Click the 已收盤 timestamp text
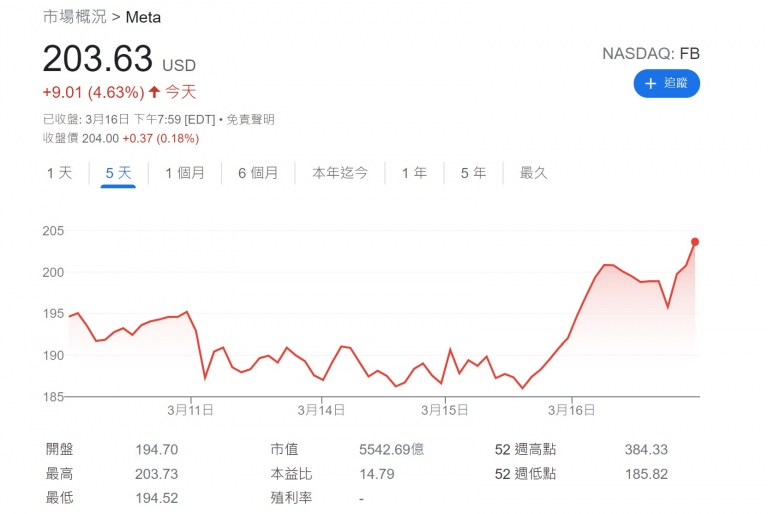The width and height of the screenshot is (768, 514). 129,120
